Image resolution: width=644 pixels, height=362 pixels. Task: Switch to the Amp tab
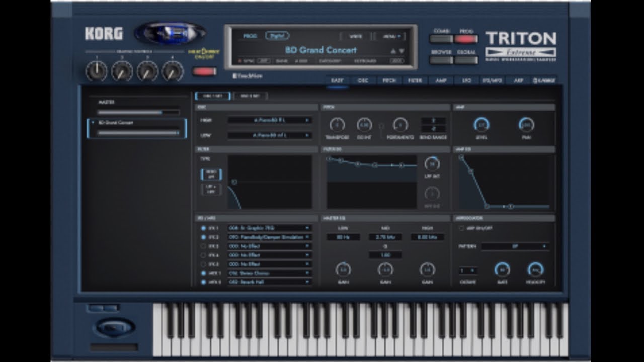[441, 80]
